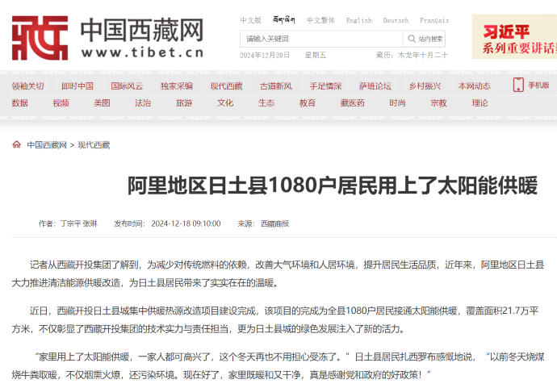Click the mobile phone icon for 手机版
Image resolution: width=557 pixels, height=392 pixels.
(x=518, y=85)
